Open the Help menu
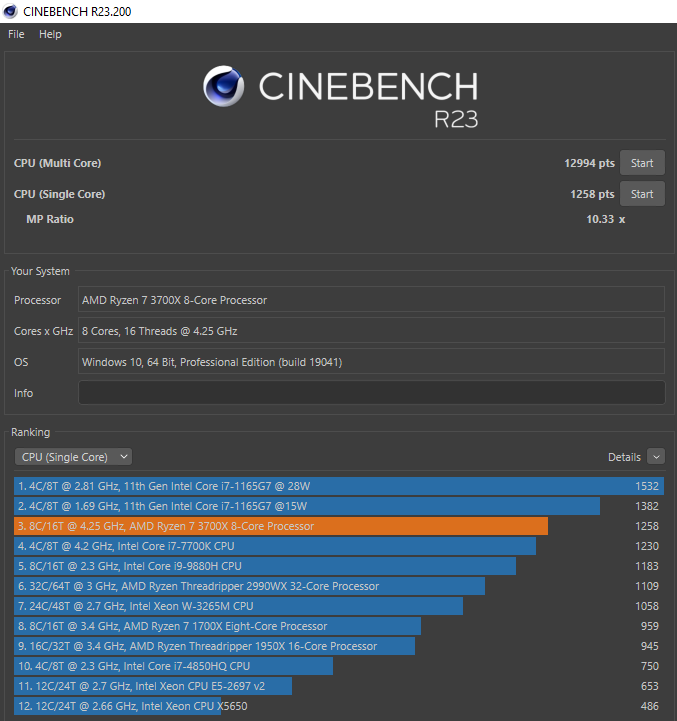677x721 pixels. (50, 34)
